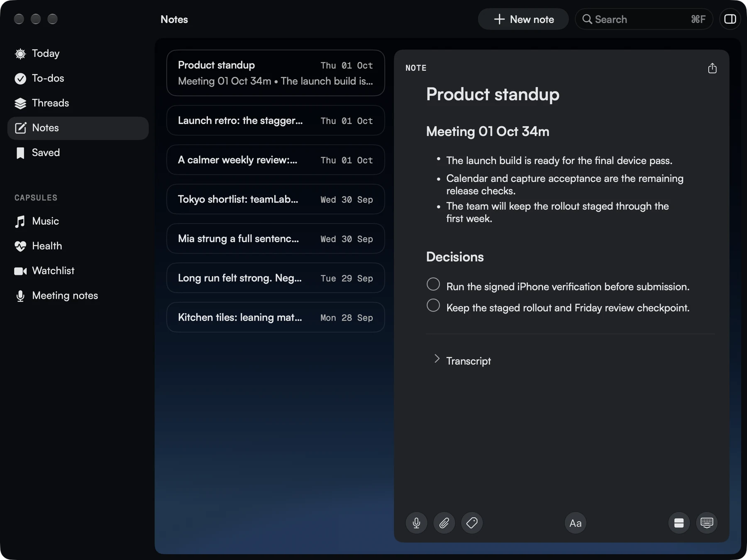Image resolution: width=747 pixels, height=560 pixels.
Task: Click the magnifier icon in Search
Action: [587, 19]
